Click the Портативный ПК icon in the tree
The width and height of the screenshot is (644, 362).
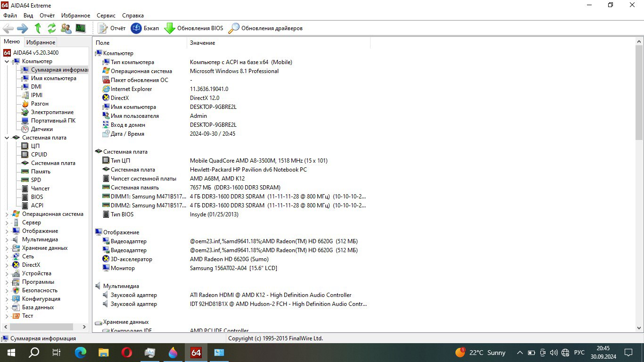[x=25, y=121]
